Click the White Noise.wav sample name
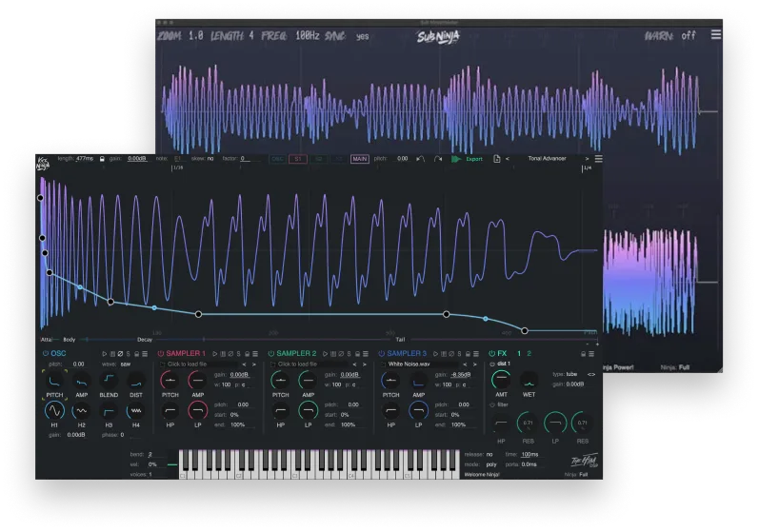This screenshot has height=532, width=759. 409,365
